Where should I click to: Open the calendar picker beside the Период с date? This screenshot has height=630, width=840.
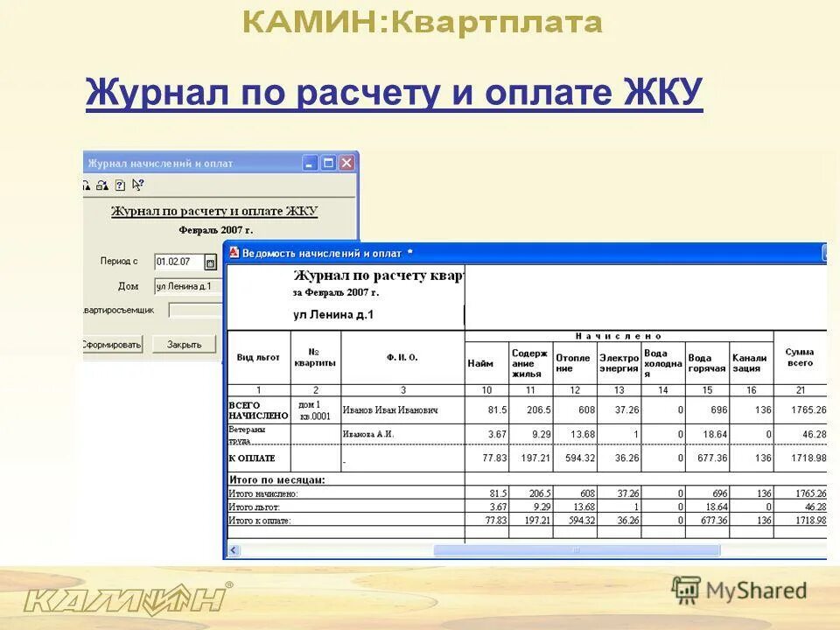click(x=210, y=262)
